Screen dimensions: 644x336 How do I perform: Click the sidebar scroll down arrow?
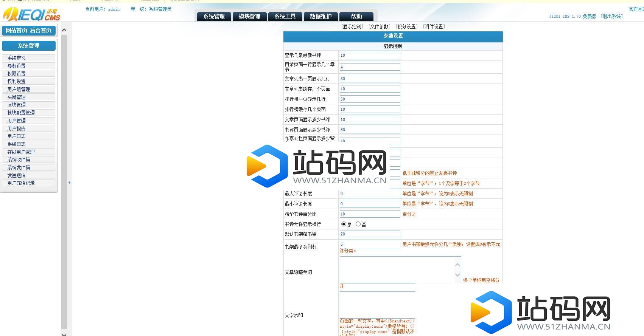click(x=64, y=334)
